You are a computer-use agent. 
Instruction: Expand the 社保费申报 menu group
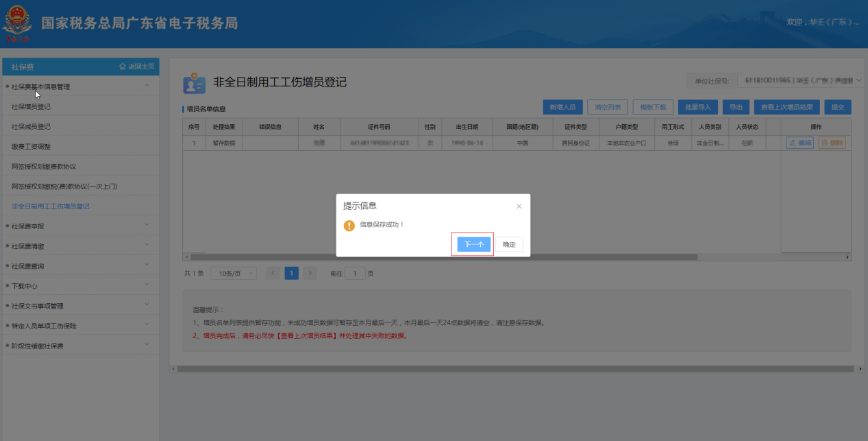click(147, 226)
